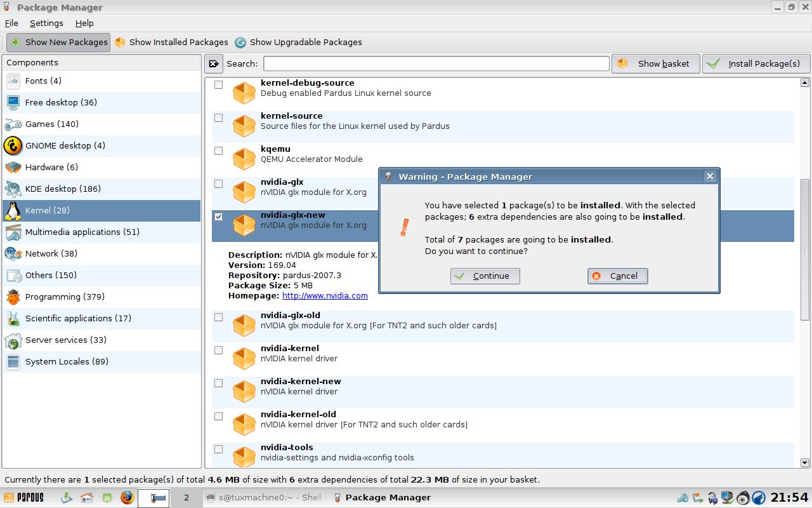Image resolution: width=812 pixels, height=508 pixels.
Task: Select the 'Programming (379)' component
Action: click(x=101, y=297)
